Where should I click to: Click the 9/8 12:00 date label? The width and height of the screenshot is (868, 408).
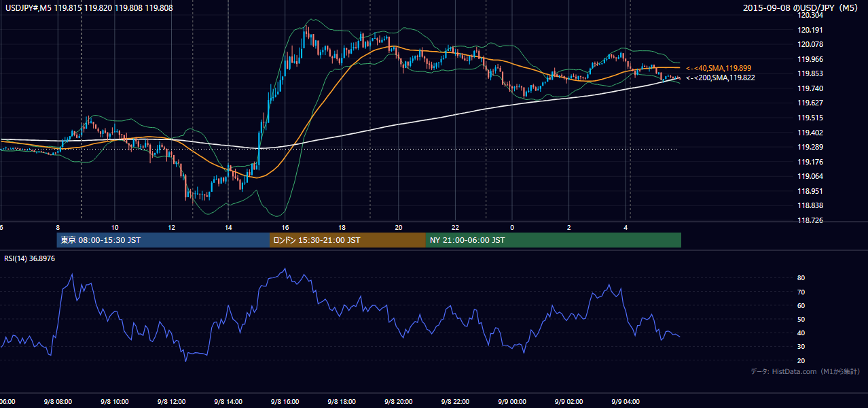[171, 402]
